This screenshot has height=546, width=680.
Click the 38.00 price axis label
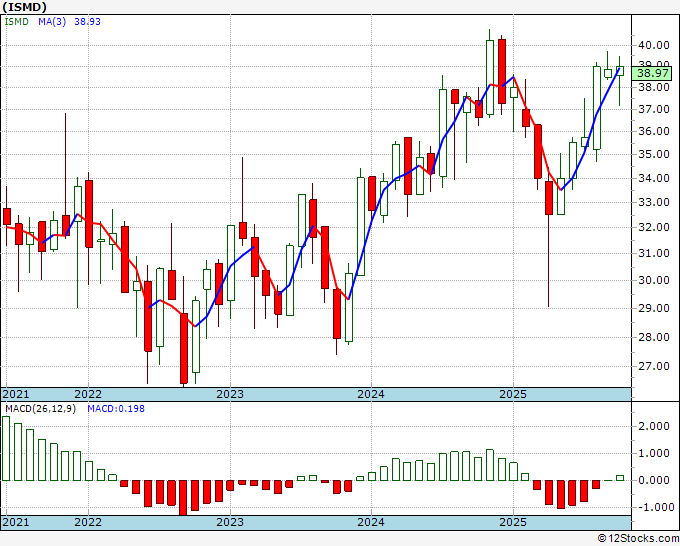click(x=654, y=87)
